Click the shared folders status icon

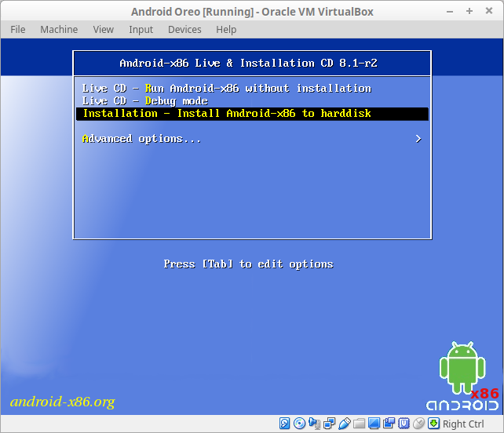coord(359,424)
